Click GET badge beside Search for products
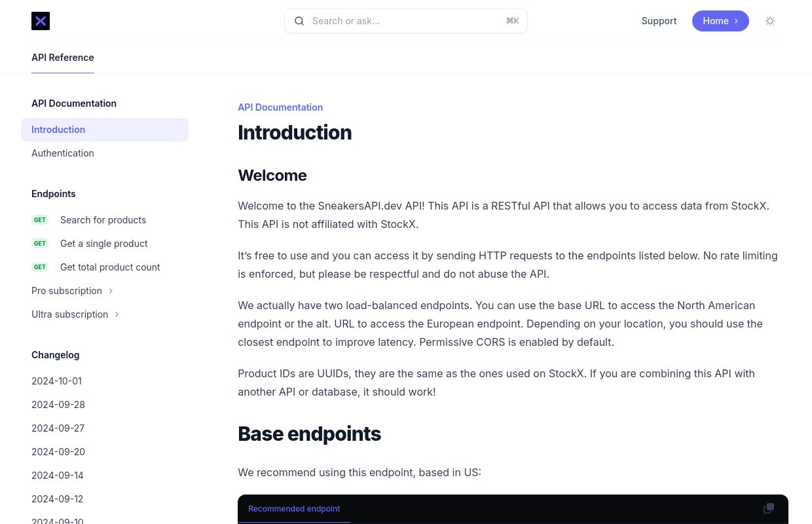The image size is (812, 524). pyautogui.click(x=40, y=220)
